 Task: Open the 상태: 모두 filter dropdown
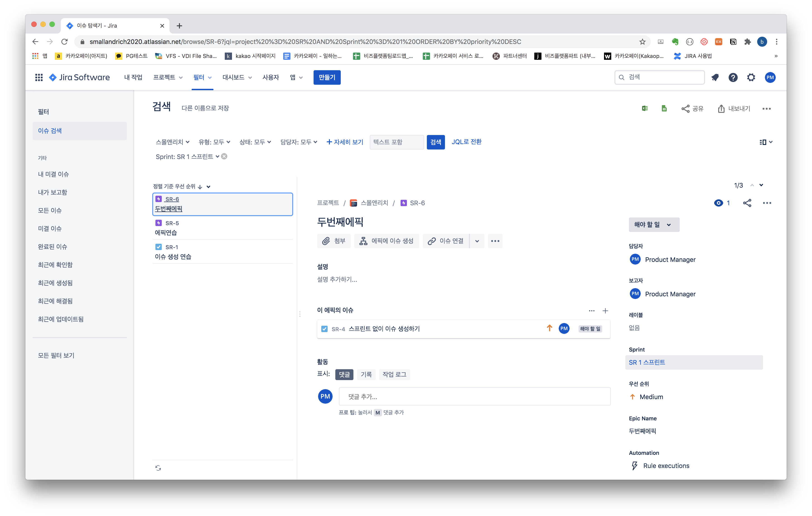[255, 142]
